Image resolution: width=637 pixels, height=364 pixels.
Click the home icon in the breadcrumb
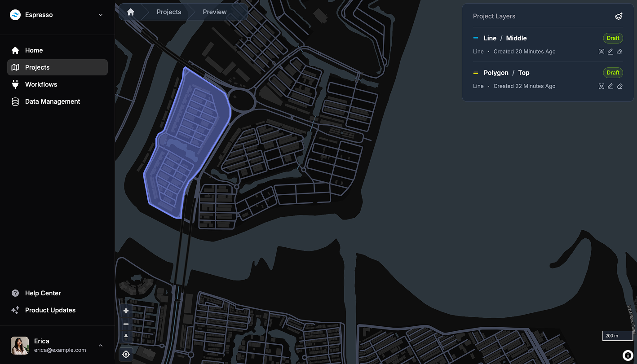(130, 12)
